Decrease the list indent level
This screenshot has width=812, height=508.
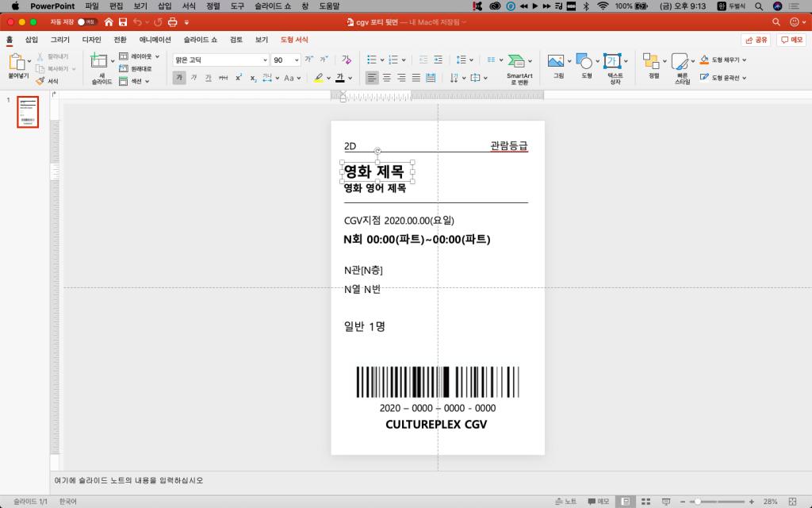tap(423, 60)
